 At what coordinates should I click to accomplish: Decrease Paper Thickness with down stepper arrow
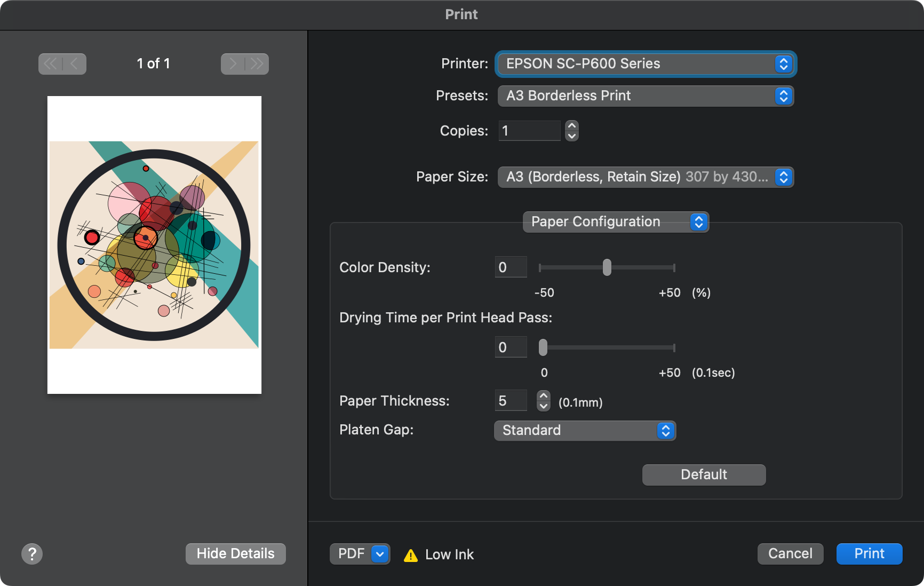[x=544, y=406]
